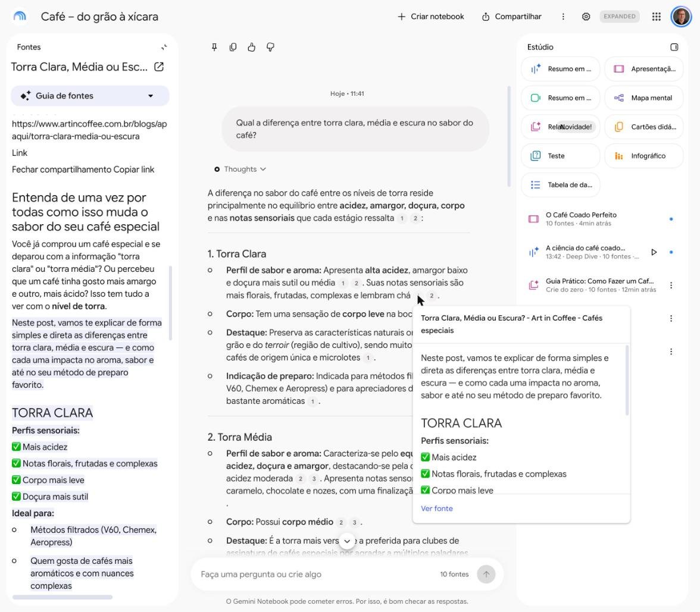Click citation 1 after aromáticas
The width and height of the screenshot is (700, 612).
[312, 401]
